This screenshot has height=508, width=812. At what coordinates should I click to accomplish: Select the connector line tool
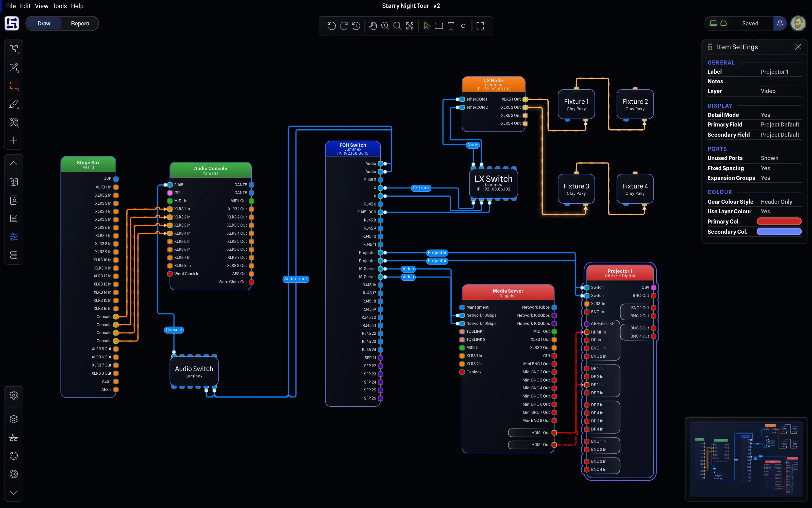pyautogui.click(x=463, y=26)
